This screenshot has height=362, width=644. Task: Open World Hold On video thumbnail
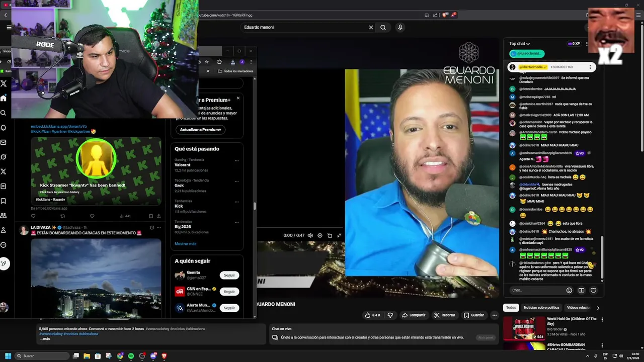pos(524,328)
